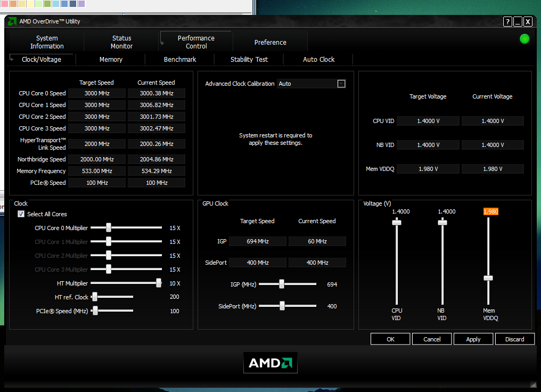Click the Mem VDDQ current voltage value
The height and width of the screenshot is (392, 541).
[x=493, y=169]
